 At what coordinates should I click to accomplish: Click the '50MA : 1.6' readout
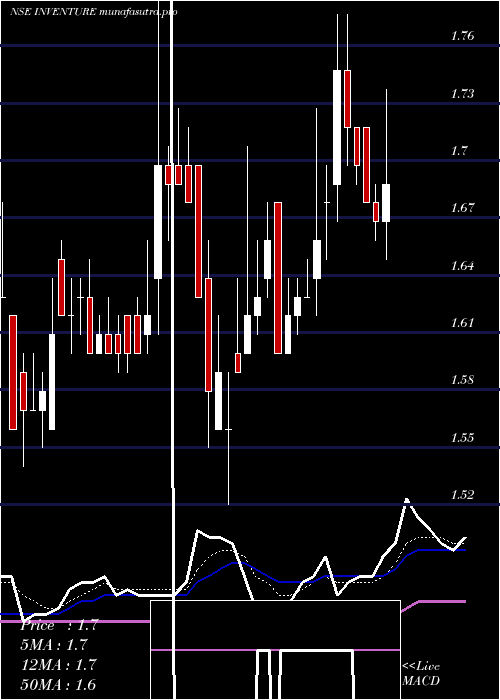pos(59,684)
